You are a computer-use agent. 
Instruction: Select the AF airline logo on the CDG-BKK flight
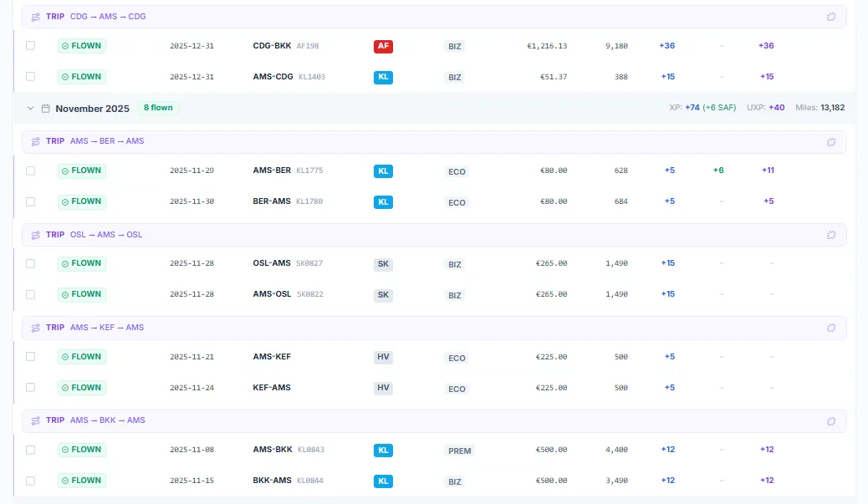(x=383, y=46)
